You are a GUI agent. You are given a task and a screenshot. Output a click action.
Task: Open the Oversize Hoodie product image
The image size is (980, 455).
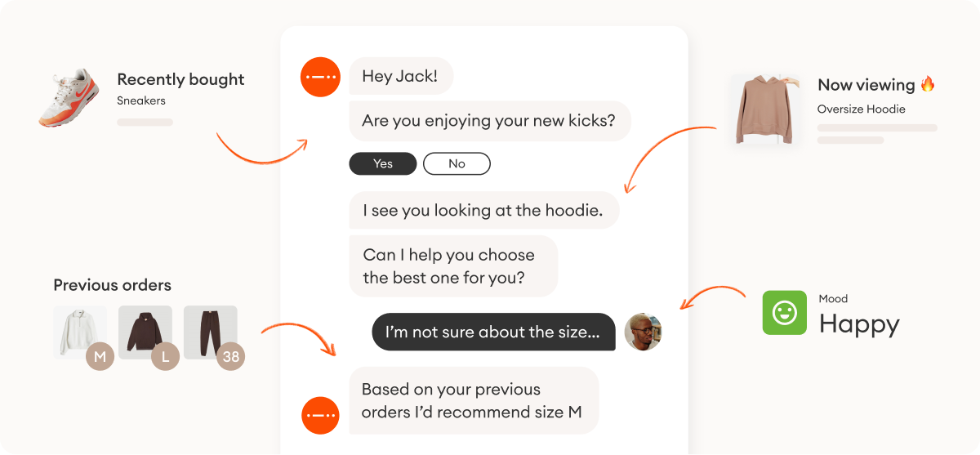click(x=765, y=110)
